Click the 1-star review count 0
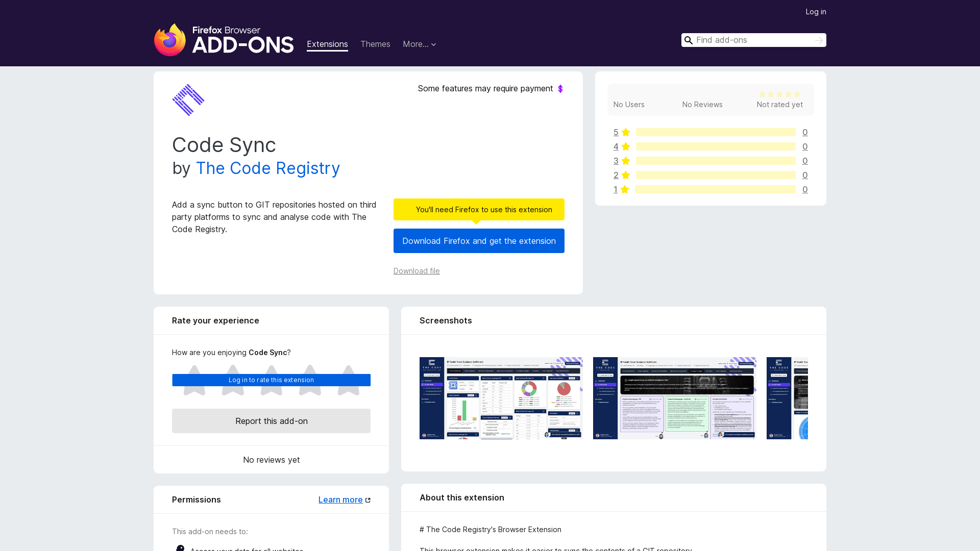980x551 pixels. [x=805, y=189]
